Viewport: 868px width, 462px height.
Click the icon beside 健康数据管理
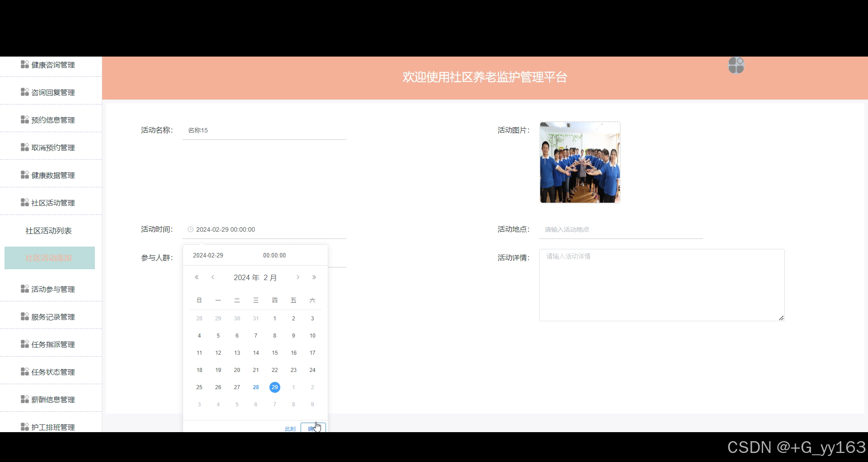pyautogui.click(x=25, y=175)
